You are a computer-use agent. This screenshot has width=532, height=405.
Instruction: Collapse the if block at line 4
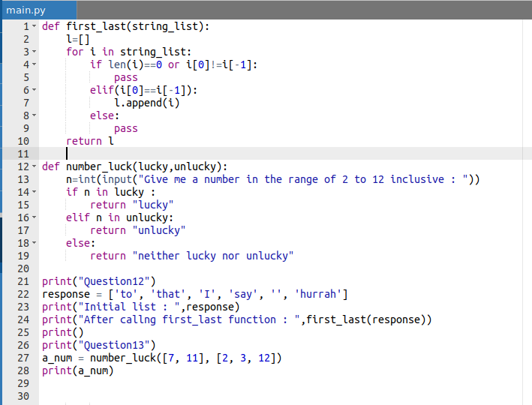35,64
